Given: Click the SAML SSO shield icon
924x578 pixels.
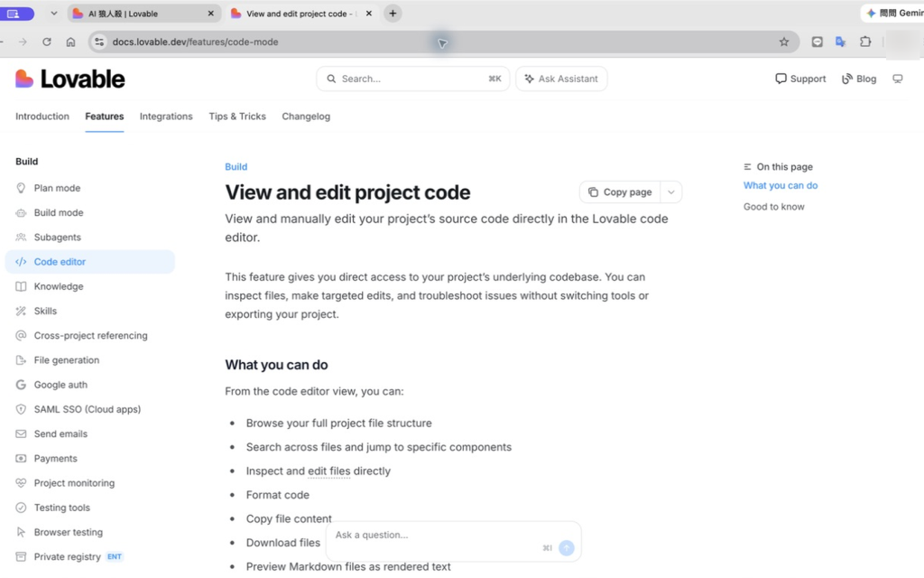Looking at the screenshot, I should tap(21, 409).
